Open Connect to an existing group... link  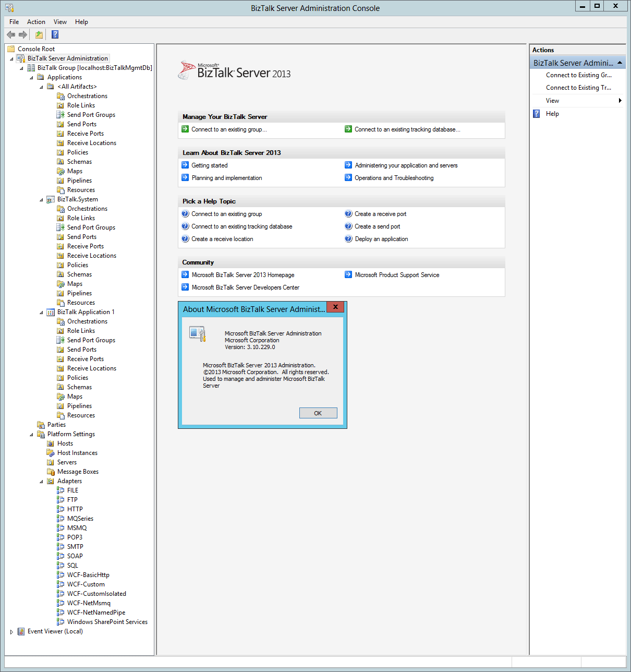tap(229, 129)
